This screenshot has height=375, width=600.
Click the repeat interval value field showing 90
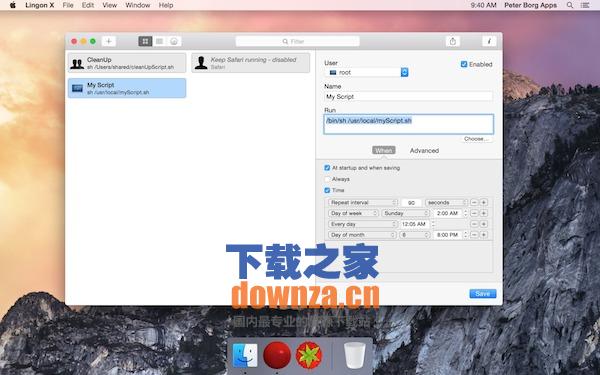(411, 202)
